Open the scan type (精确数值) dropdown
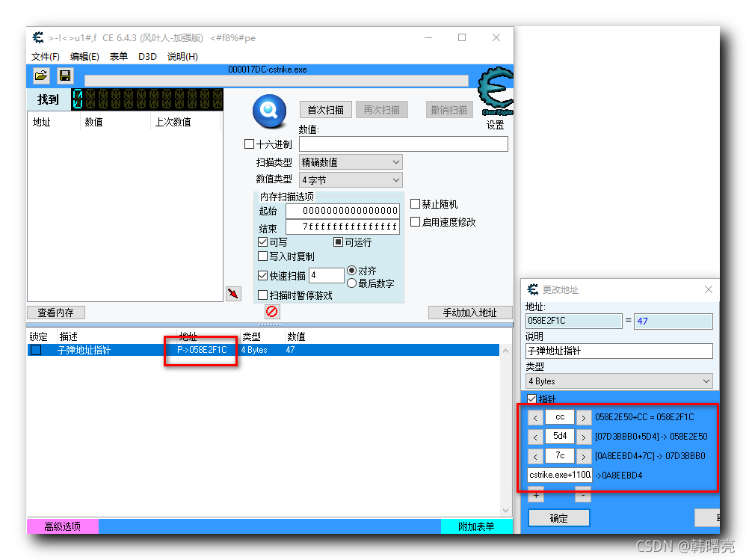Image resolution: width=746 pixels, height=560 pixels. (x=351, y=162)
